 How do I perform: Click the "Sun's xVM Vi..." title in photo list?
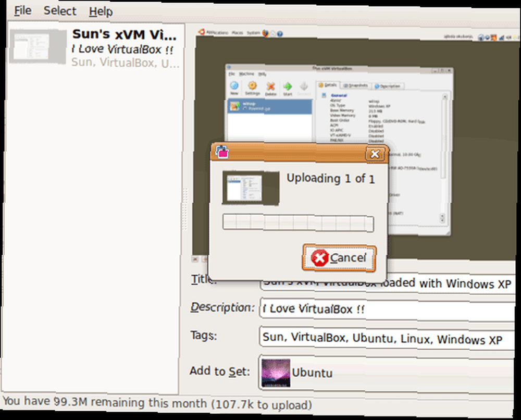[125, 34]
